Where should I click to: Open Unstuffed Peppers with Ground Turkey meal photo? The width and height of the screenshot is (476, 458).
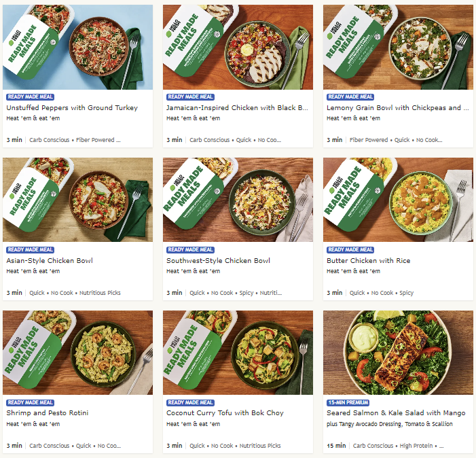click(x=77, y=47)
